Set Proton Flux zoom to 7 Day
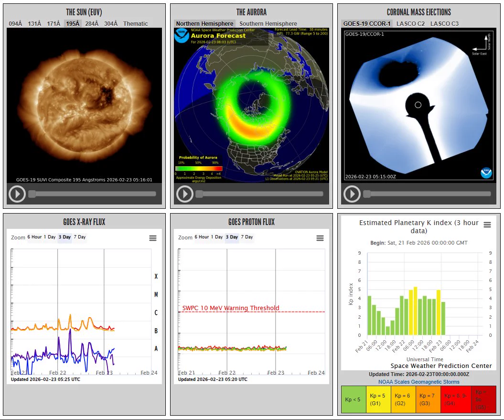The width and height of the screenshot is (504, 420). point(247,237)
